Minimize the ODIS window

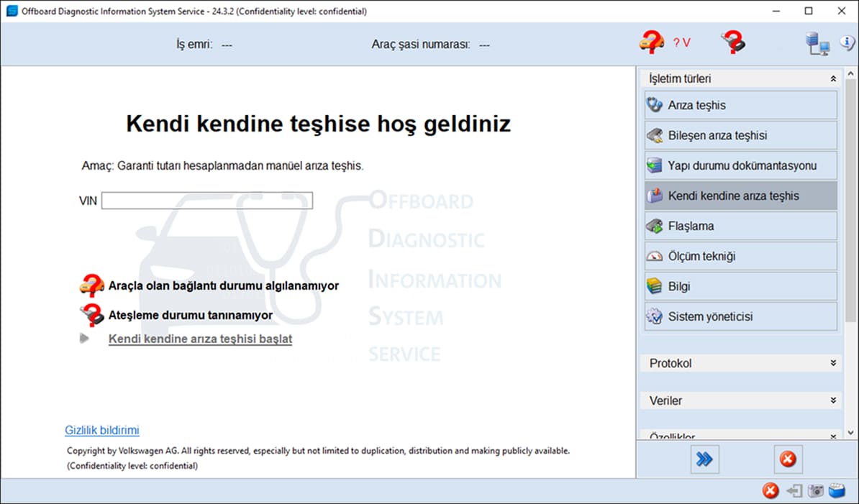click(x=776, y=11)
